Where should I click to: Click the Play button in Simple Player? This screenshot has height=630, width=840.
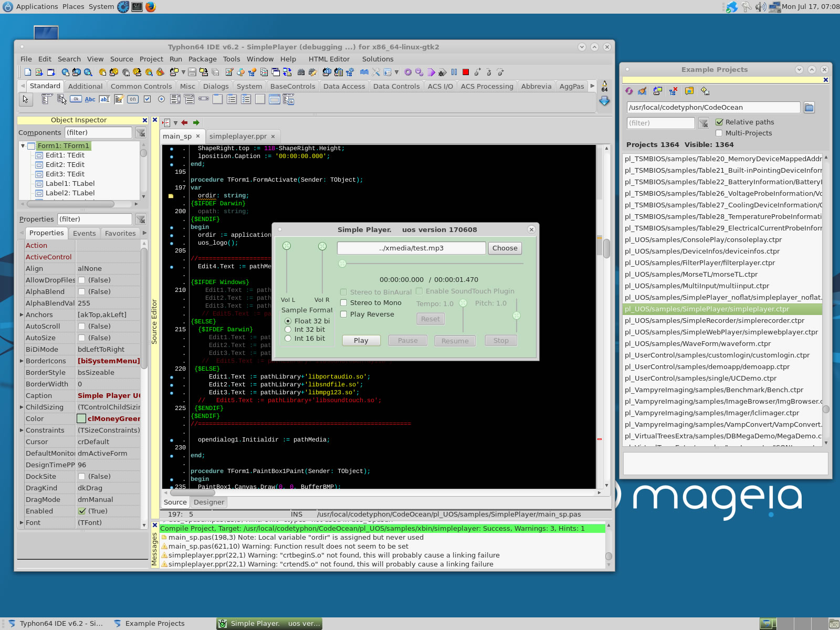[x=361, y=341]
